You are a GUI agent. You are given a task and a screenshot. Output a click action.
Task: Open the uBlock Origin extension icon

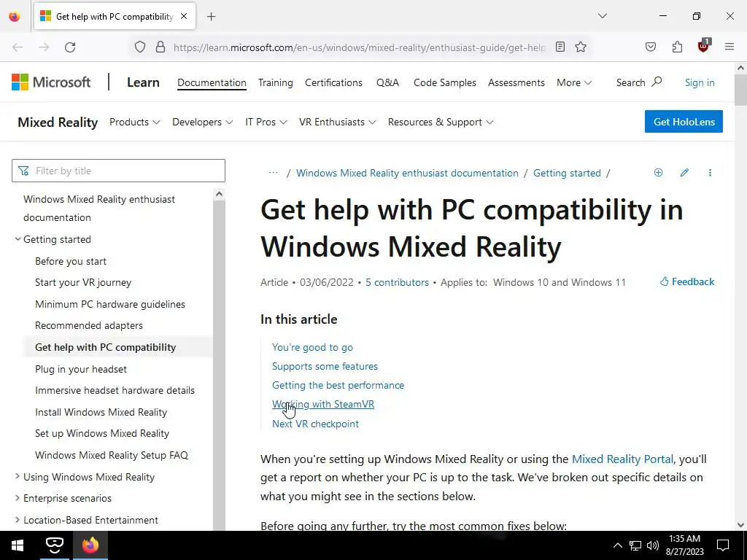703,46
